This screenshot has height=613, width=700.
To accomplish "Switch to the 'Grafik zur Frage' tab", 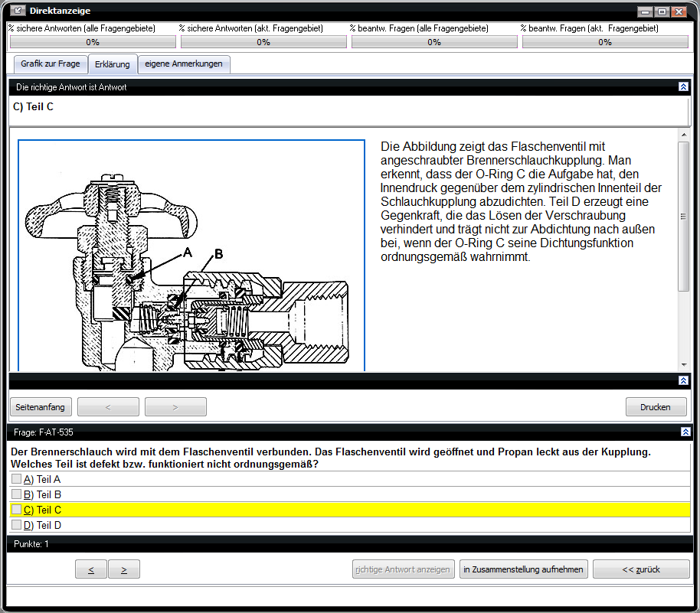I will 51,64.
